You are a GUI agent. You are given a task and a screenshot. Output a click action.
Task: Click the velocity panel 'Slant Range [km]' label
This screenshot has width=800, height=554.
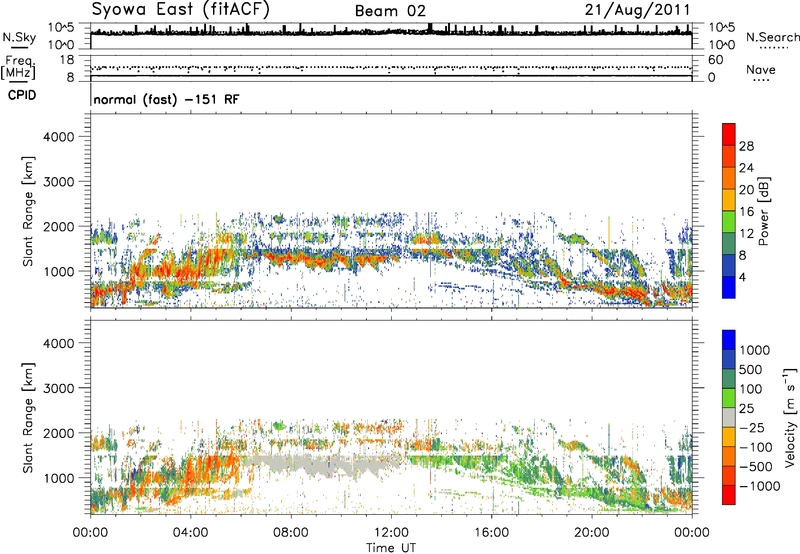(28, 417)
